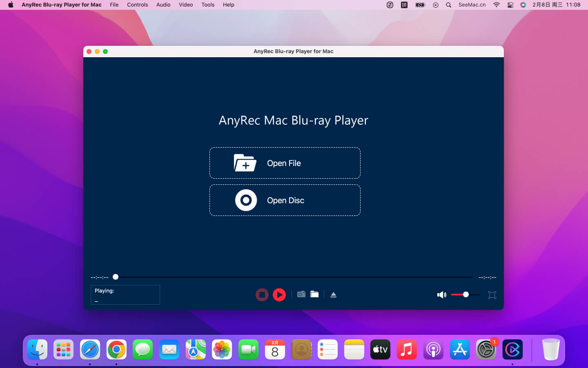Launch Safari from the Dock
Image resolution: width=588 pixels, height=368 pixels.
pos(90,350)
